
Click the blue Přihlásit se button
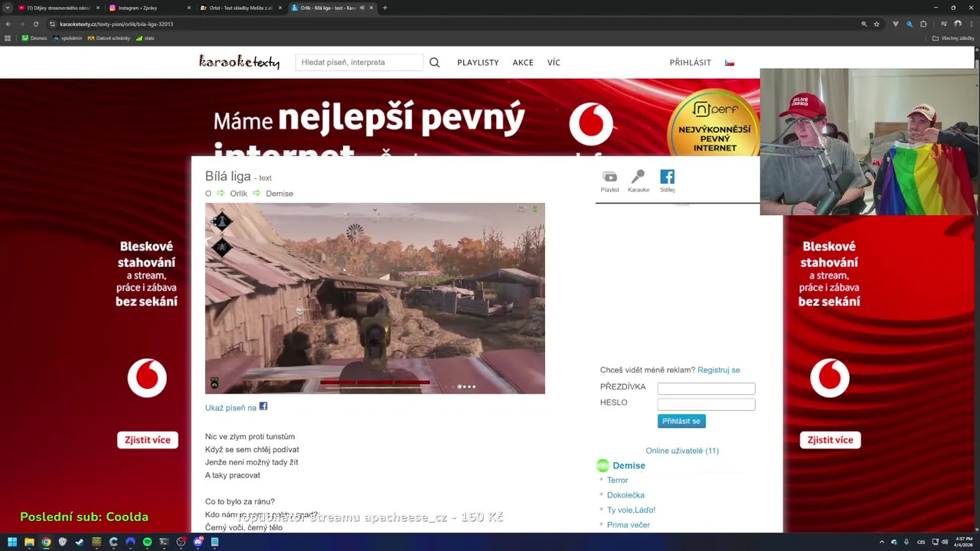pyautogui.click(x=681, y=421)
